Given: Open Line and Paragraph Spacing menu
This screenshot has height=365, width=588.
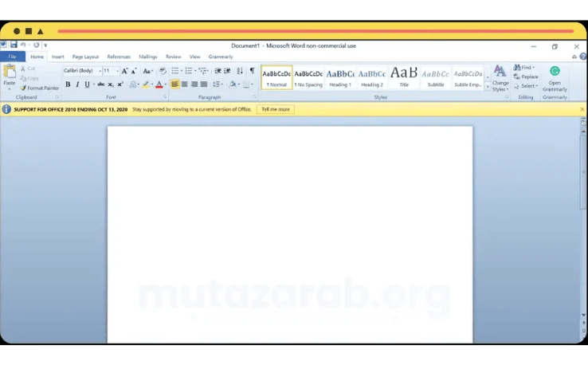Looking at the screenshot, I should 218,84.
